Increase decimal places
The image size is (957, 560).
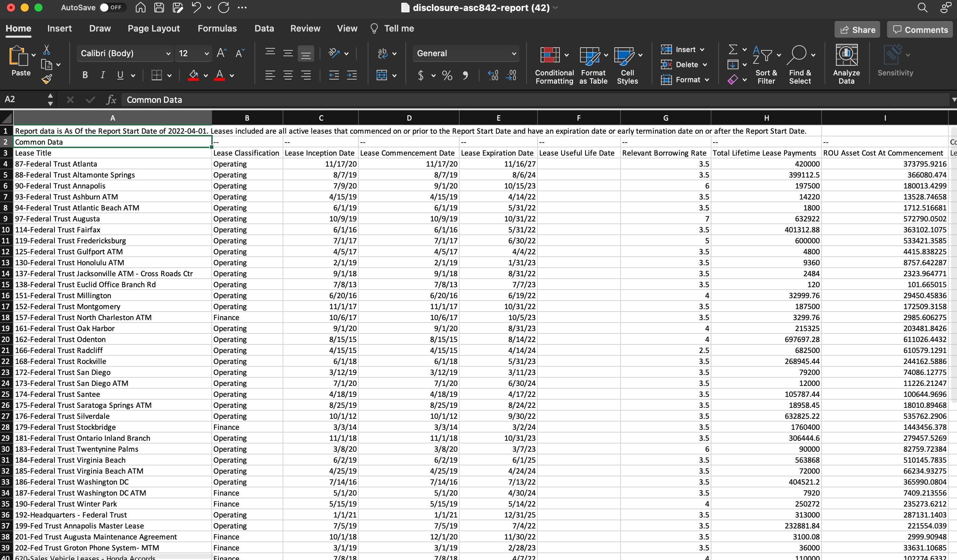pyautogui.click(x=493, y=75)
